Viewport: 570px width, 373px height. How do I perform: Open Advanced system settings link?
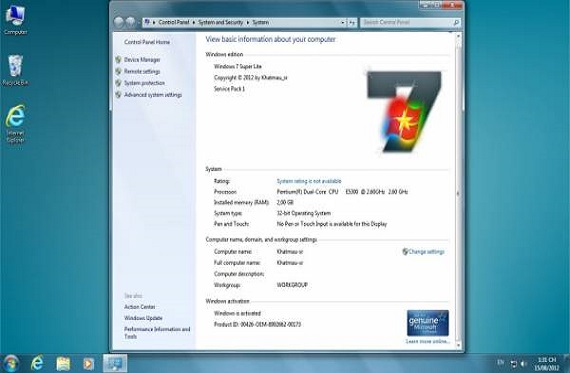tap(153, 95)
